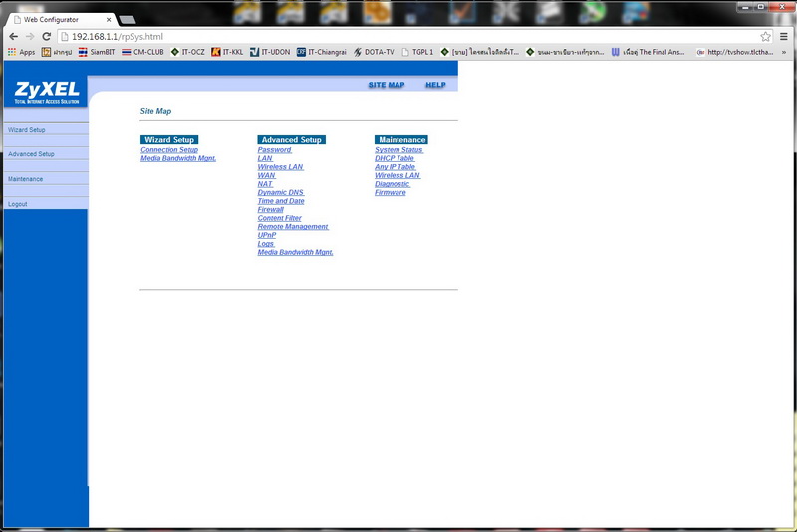Click the Advanced Setup column heading
Image resolution: width=797 pixels, height=532 pixels.
point(291,140)
